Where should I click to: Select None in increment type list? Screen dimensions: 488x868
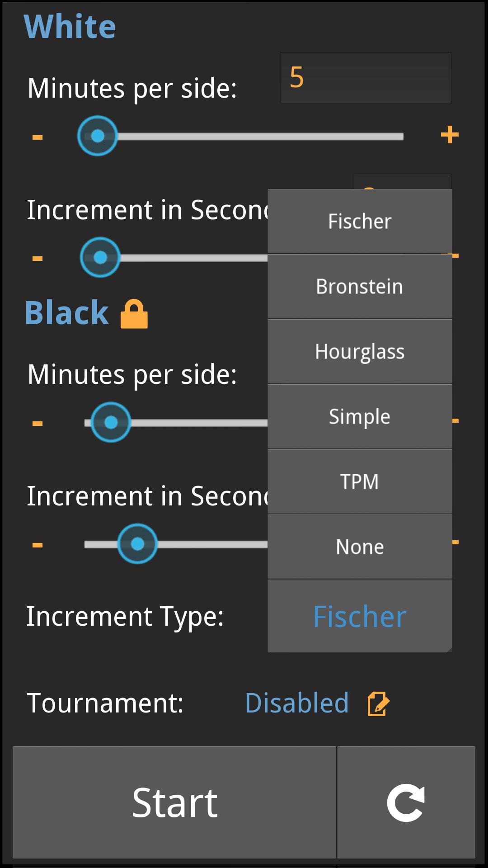(x=360, y=547)
